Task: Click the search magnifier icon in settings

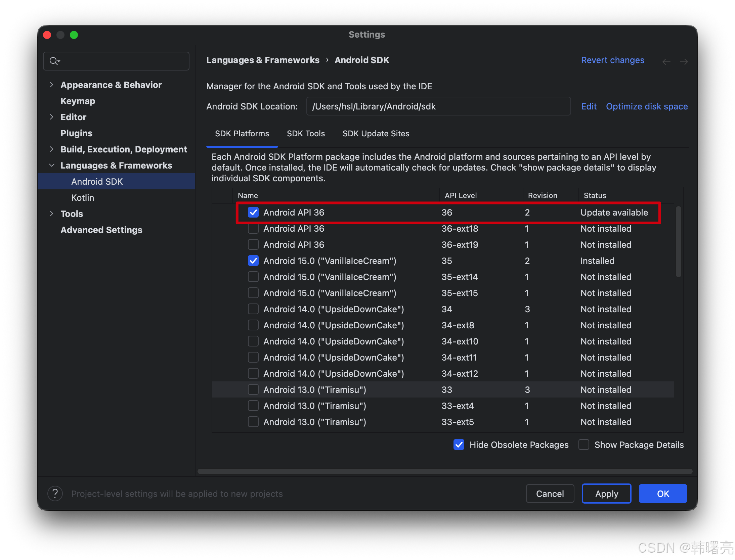Action: [x=54, y=61]
